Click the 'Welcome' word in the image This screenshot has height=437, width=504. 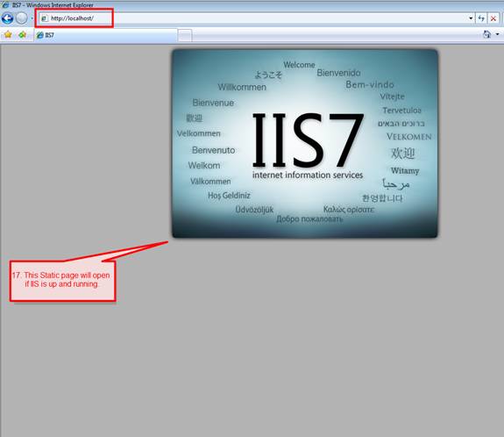[299, 65]
